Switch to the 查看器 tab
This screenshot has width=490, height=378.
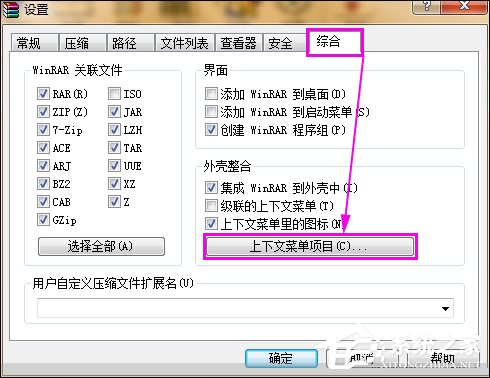click(239, 43)
